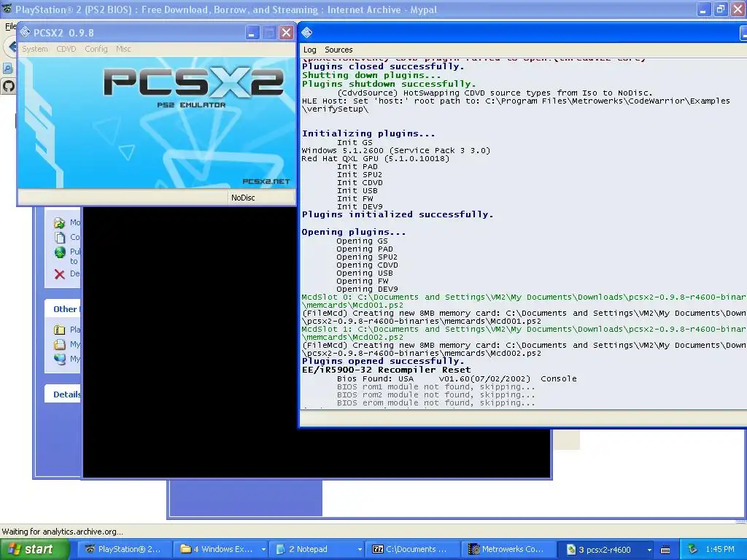Open the browser's File menu
This screenshot has width=747, height=560.
[10, 26]
